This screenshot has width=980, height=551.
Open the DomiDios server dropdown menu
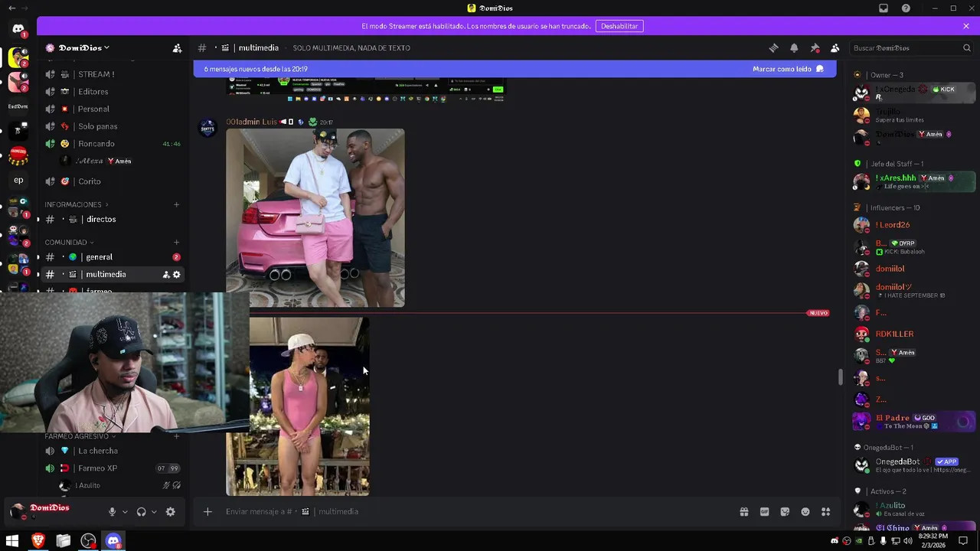click(84, 47)
